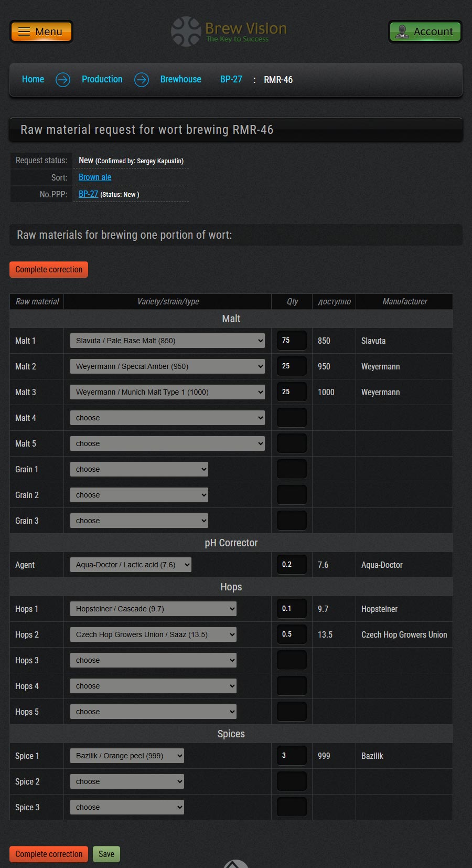
Task: Focus the Hops 1 quantity input
Action: 292,609
